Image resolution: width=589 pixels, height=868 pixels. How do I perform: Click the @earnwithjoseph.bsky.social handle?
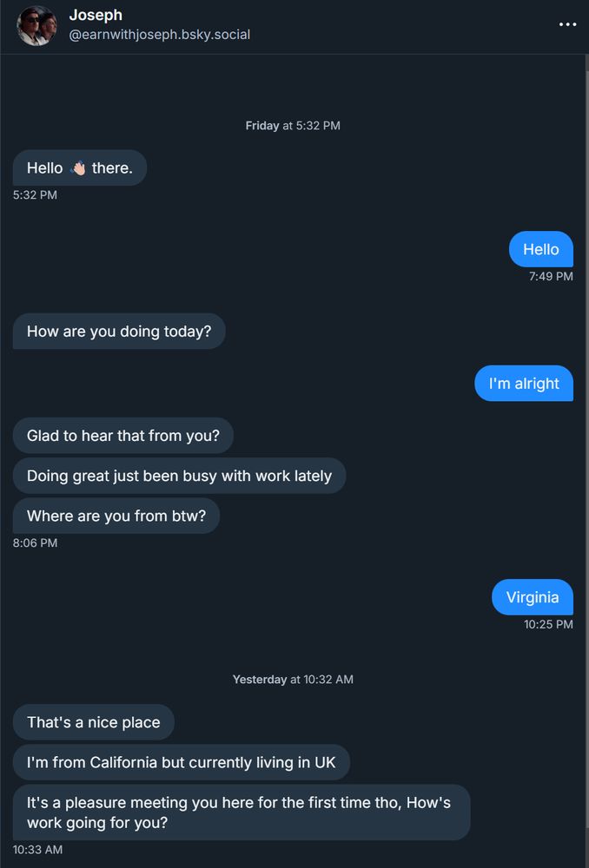[x=159, y=35]
